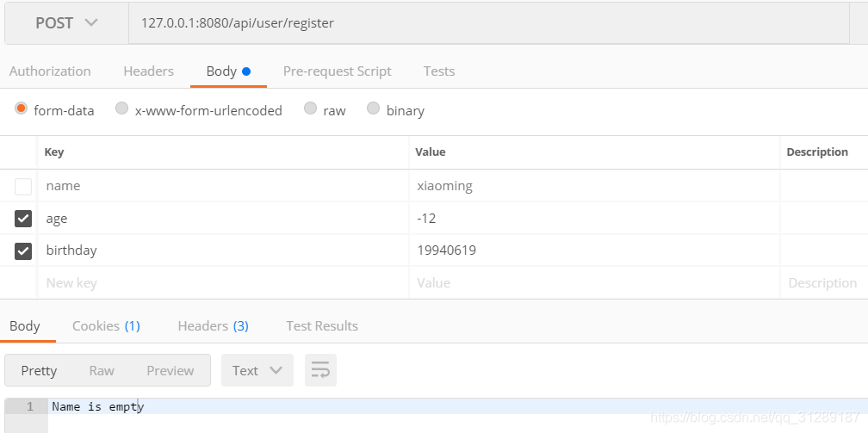868x433 pixels.
Task: Show the response Body tab
Action: [x=24, y=326]
